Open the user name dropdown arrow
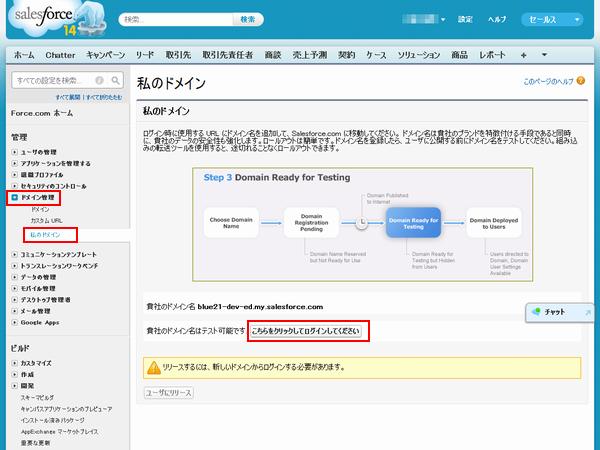The width and height of the screenshot is (600, 450). tap(443, 19)
